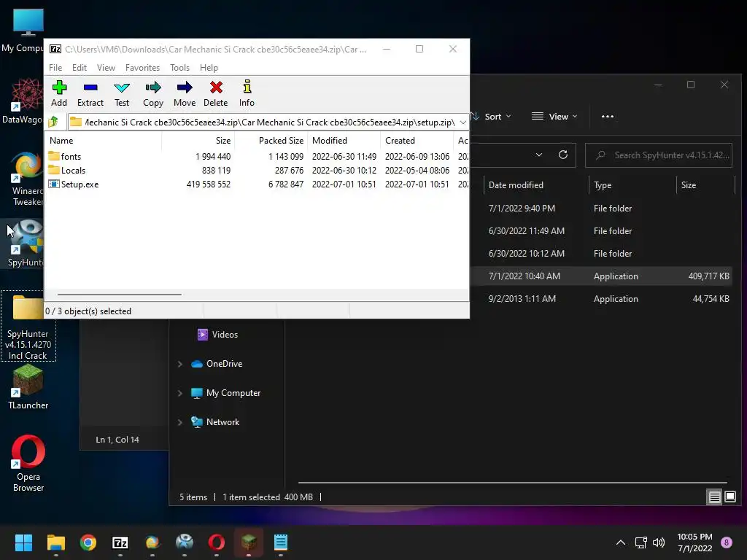Click the red Delete icon in 7-Zip
The height and width of the screenshot is (560, 747).
coord(216,93)
